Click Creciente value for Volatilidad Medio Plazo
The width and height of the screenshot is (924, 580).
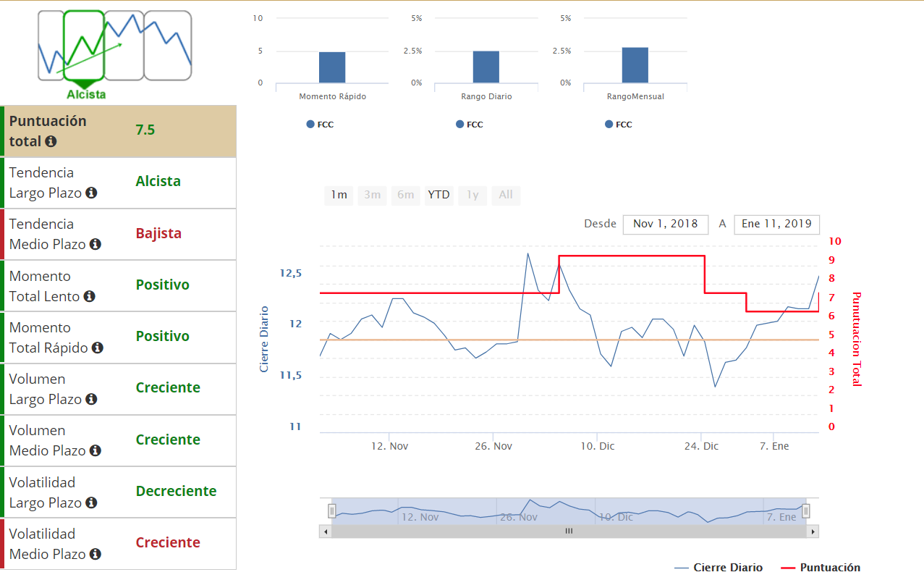pyautogui.click(x=168, y=543)
